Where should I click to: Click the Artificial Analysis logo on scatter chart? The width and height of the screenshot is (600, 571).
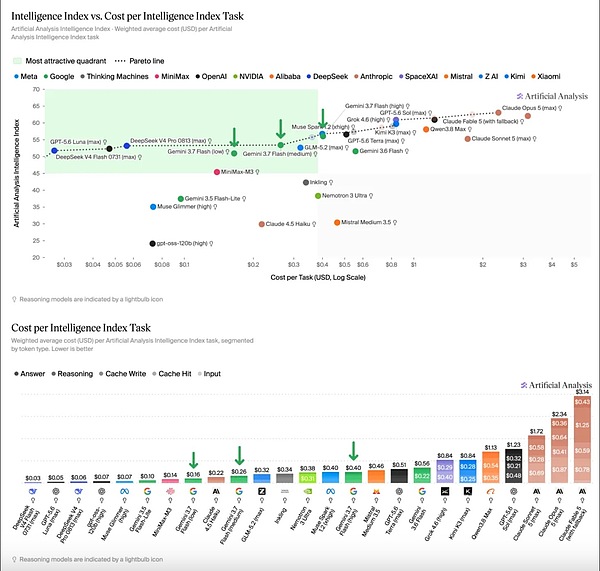[x=552, y=96]
